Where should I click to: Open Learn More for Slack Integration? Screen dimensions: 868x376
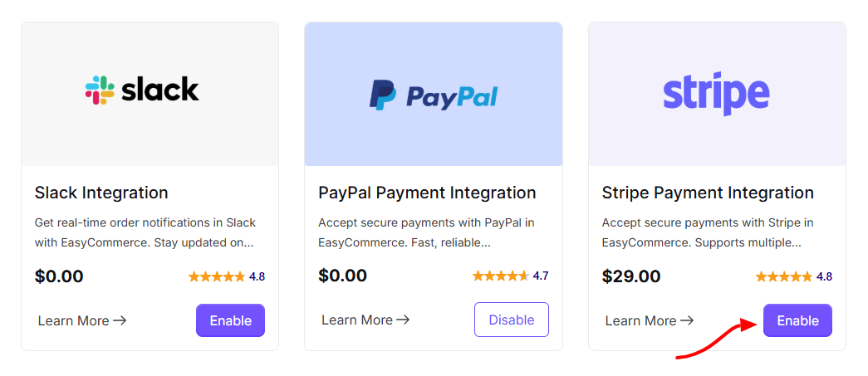pos(82,320)
